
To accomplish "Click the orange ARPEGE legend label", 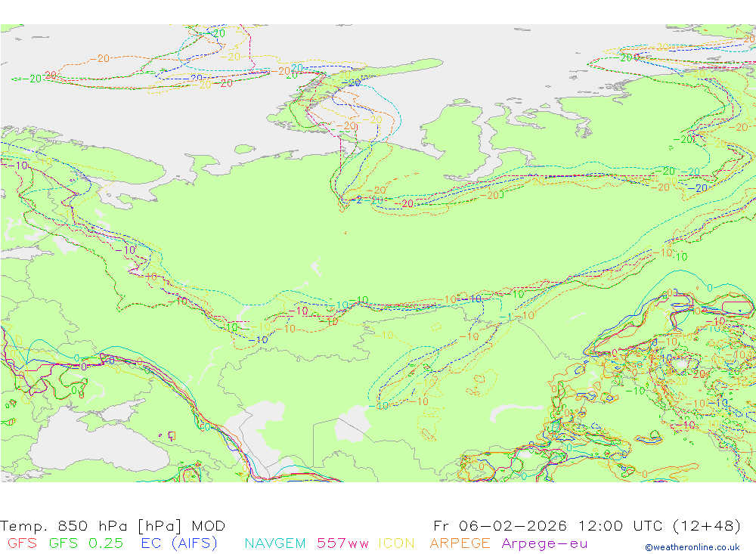I will (x=460, y=543).
